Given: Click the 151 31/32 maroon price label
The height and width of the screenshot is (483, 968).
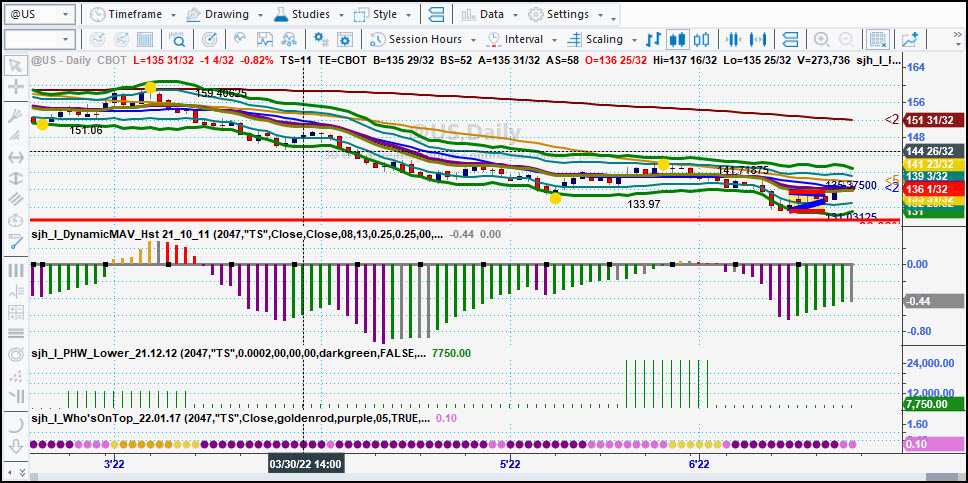Looking at the screenshot, I should point(933,120).
